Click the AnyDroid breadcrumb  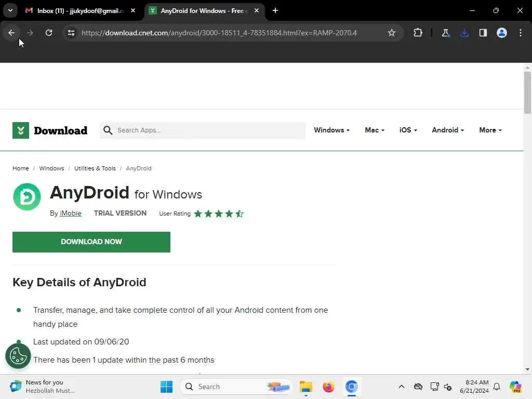pos(138,168)
